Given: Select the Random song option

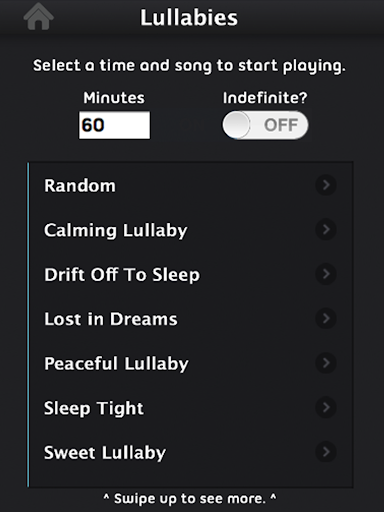Looking at the screenshot, I should (x=191, y=185).
